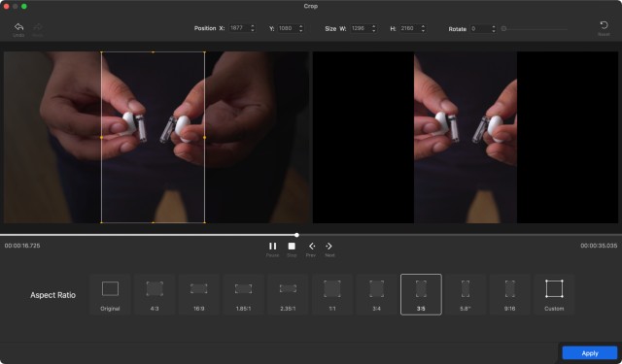Adjust Size W with stepper arrows
This screenshot has width=622, height=364.
click(373, 28)
